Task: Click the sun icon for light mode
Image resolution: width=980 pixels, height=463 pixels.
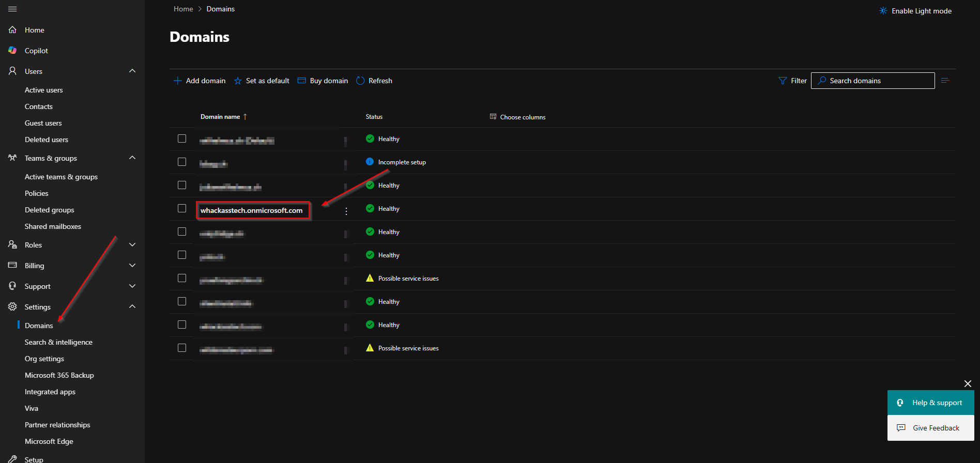Action: (x=883, y=11)
